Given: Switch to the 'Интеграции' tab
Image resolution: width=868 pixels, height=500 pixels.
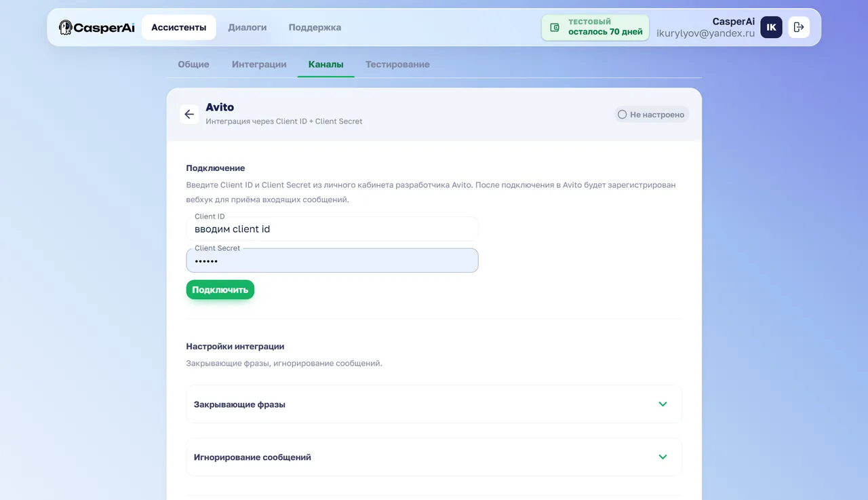Looking at the screenshot, I should point(259,64).
